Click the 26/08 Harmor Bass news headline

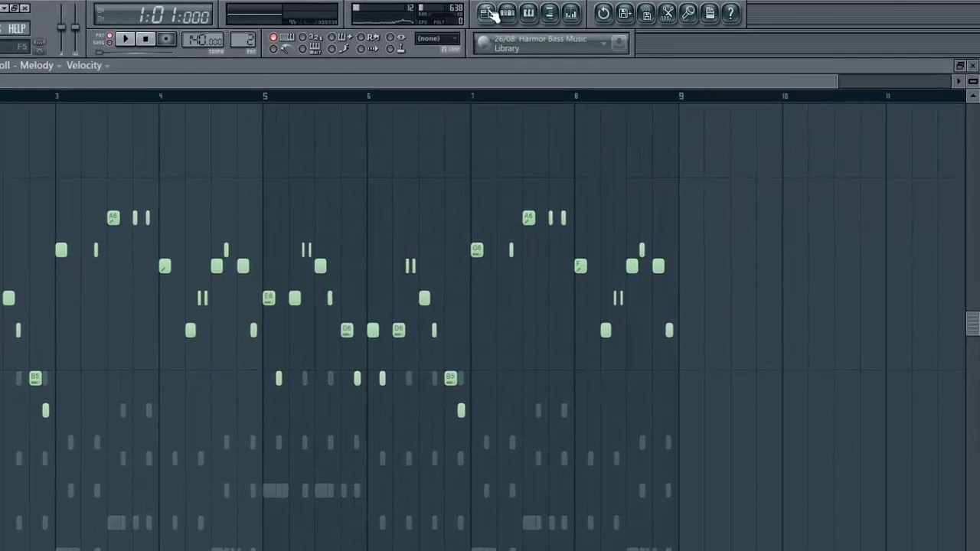coord(541,44)
